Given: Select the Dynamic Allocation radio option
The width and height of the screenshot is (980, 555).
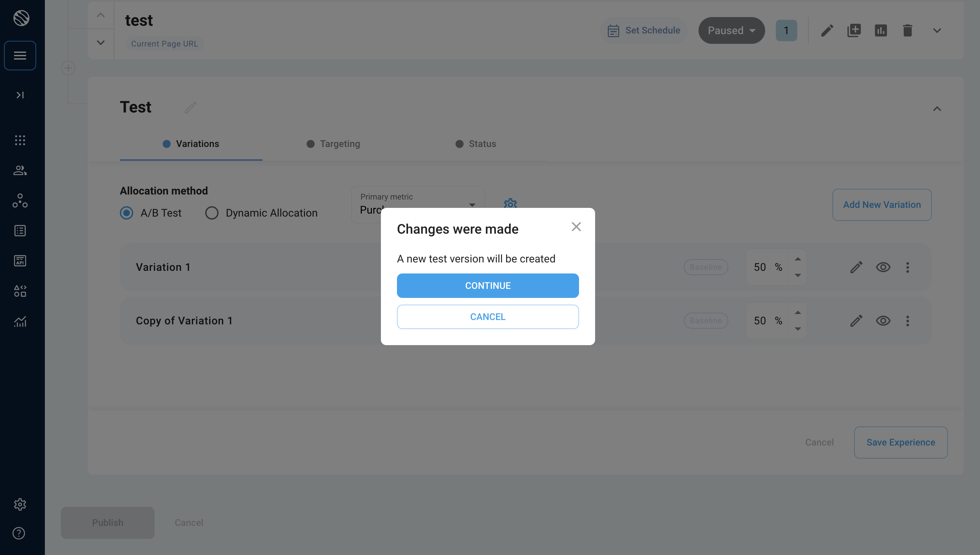Looking at the screenshot, I should pos(212,213).
